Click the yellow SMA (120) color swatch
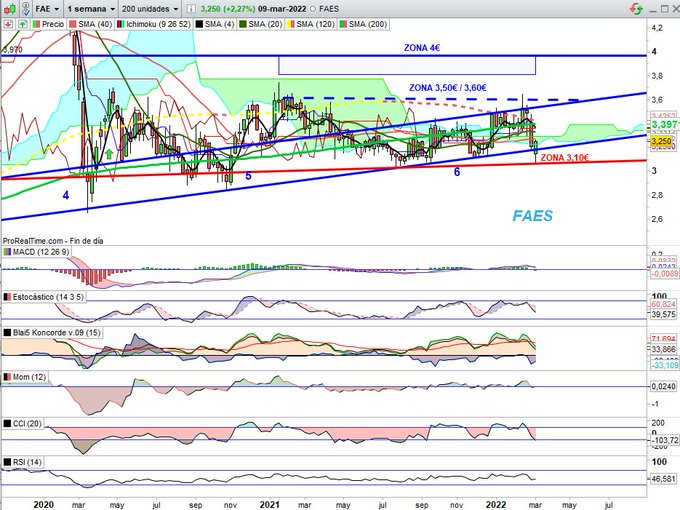Viewport: 680px width, 510px height. tap(291, 24)
